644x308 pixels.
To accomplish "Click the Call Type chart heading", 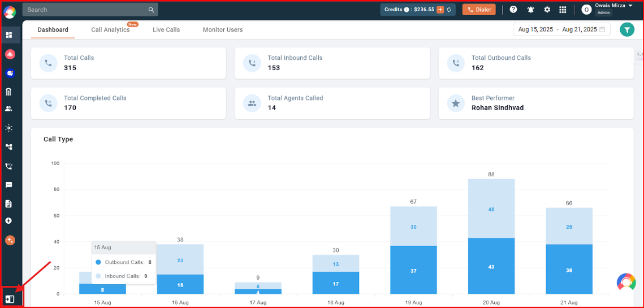I will click(58, 139).
